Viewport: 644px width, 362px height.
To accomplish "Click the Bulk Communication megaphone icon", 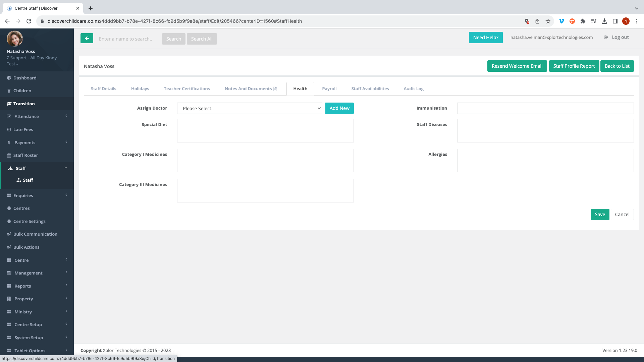I will tap(9, 234).
